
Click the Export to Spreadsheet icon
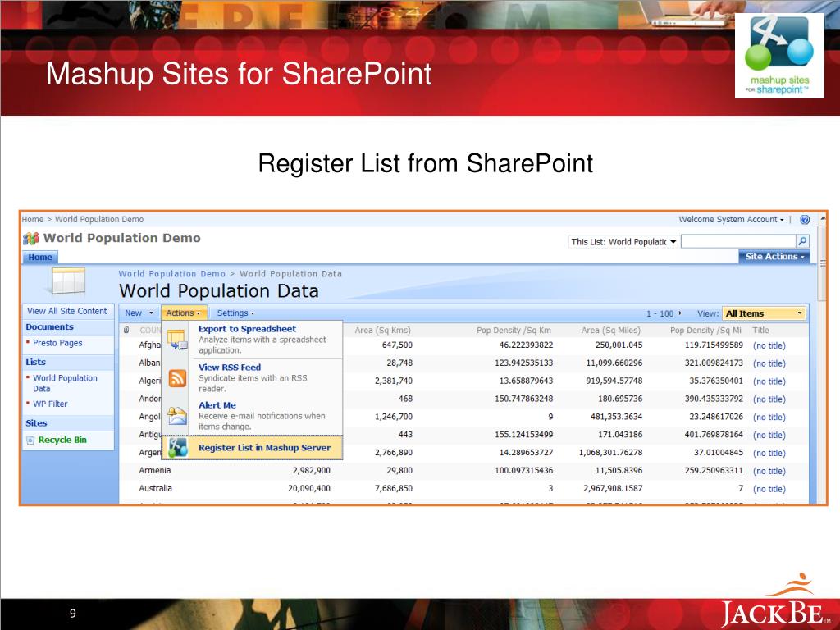[176, 339]
